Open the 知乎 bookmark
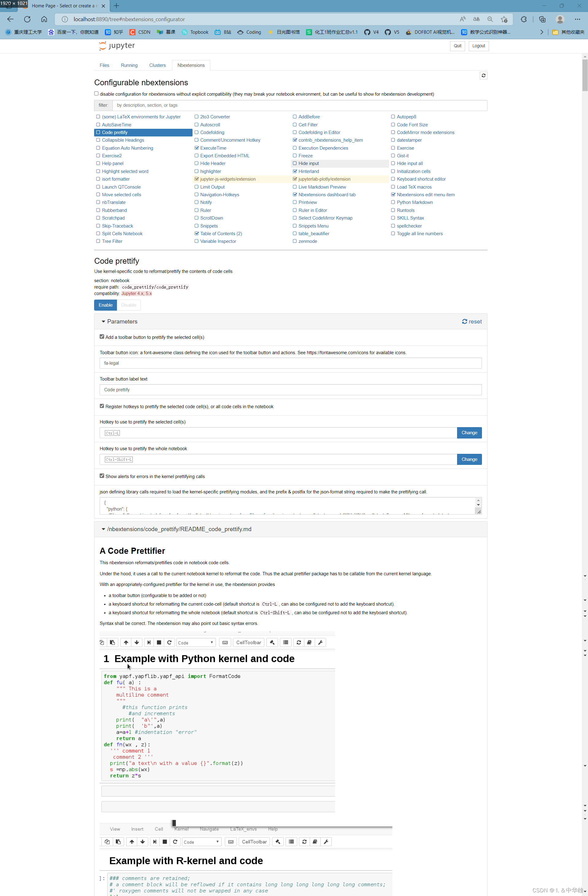 click(114, 32)
